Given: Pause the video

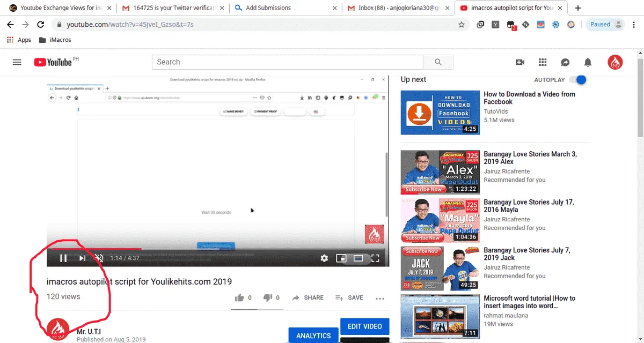Looking at the screenshot, I should pos(63,258).
